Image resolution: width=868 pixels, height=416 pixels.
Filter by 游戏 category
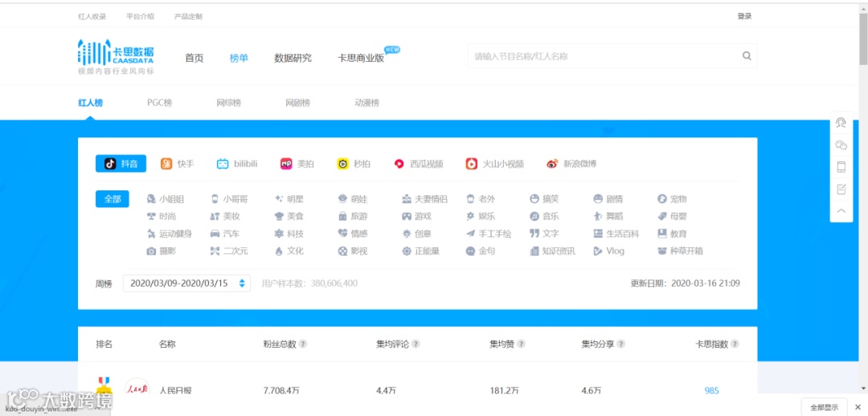416,216
